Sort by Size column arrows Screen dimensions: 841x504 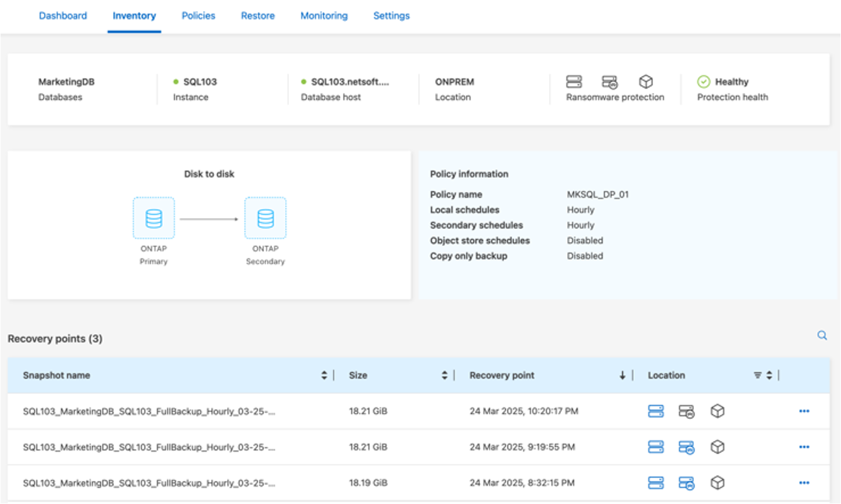click(444, 375)
